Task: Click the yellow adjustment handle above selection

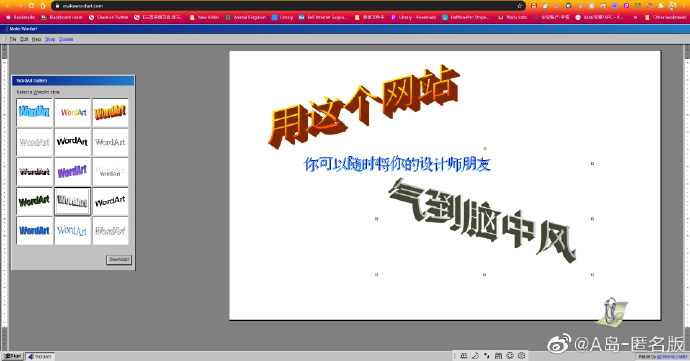Action: [485, 148]
